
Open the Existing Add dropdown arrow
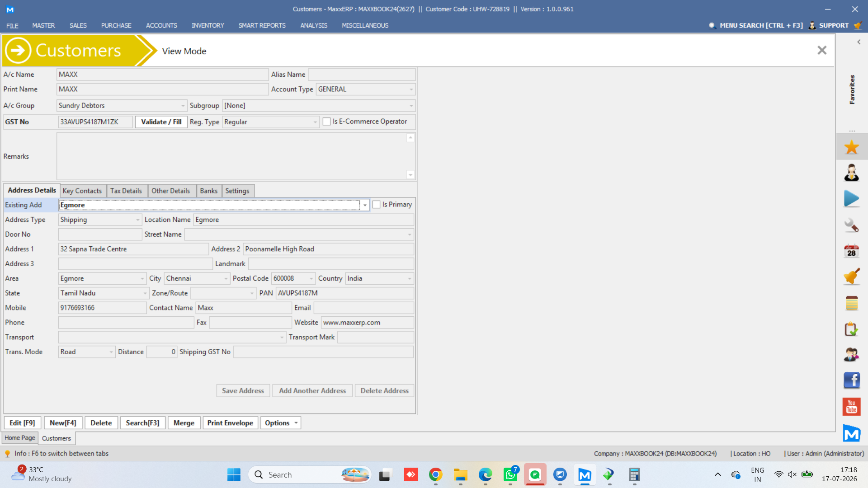click(x=365, y=205)
